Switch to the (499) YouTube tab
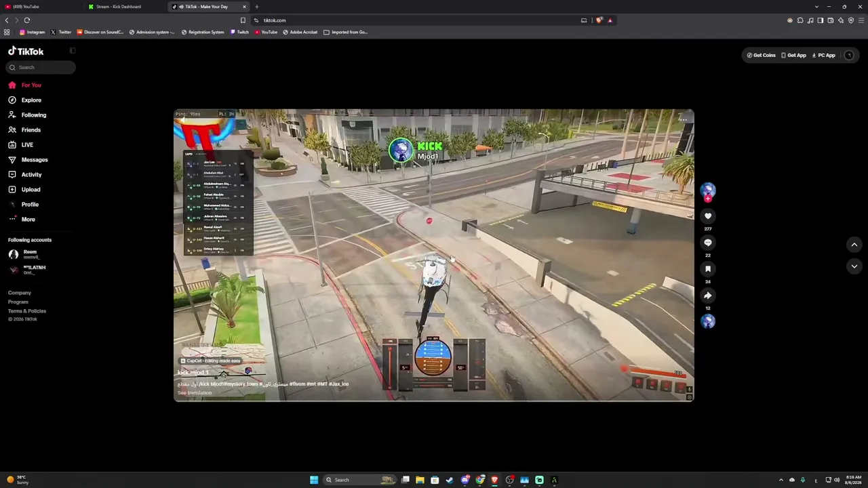 pyautogui.click(x=41, y=7)
